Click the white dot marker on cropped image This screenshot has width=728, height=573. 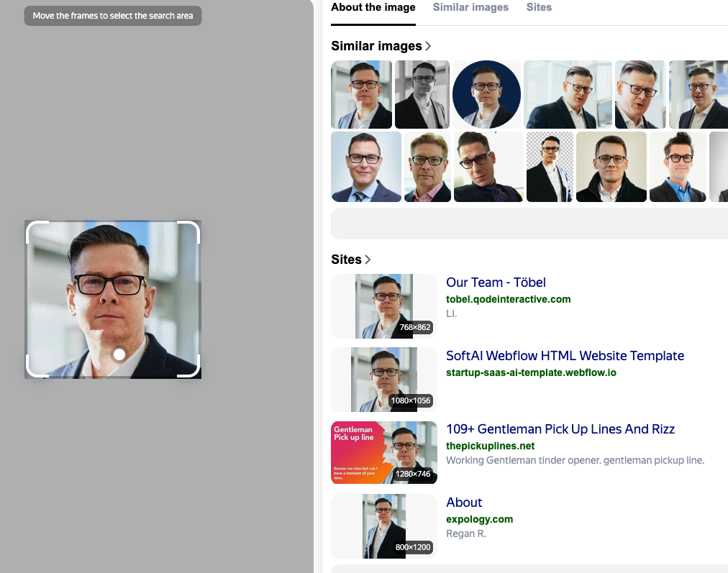tap(119, 354)
